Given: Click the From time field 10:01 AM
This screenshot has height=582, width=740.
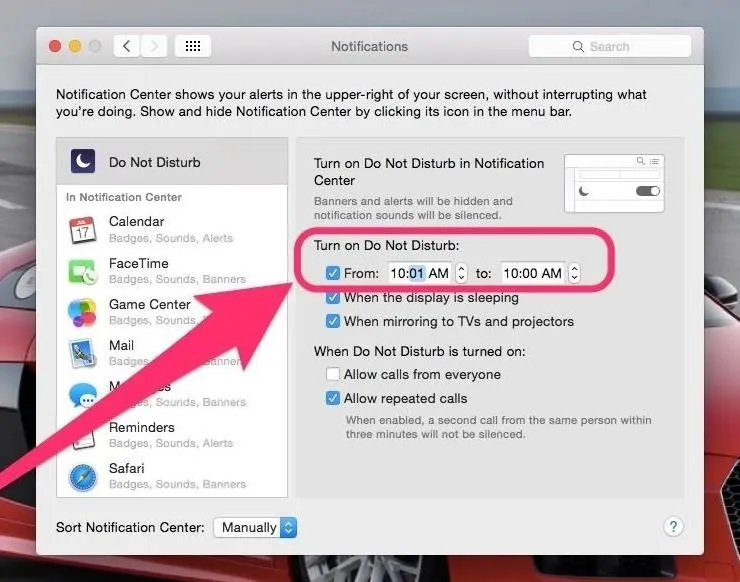Looking at the screenshot, I should 420,273.
